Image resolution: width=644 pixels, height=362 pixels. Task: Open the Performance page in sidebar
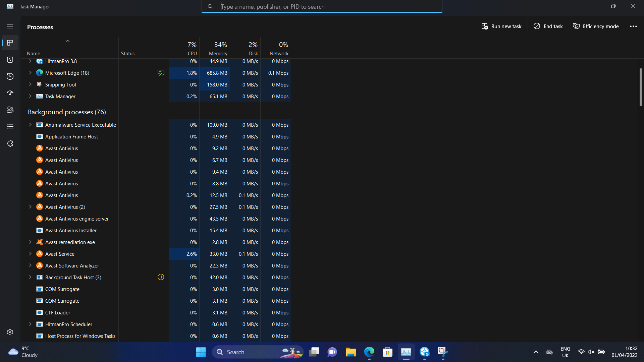(10, 60)
